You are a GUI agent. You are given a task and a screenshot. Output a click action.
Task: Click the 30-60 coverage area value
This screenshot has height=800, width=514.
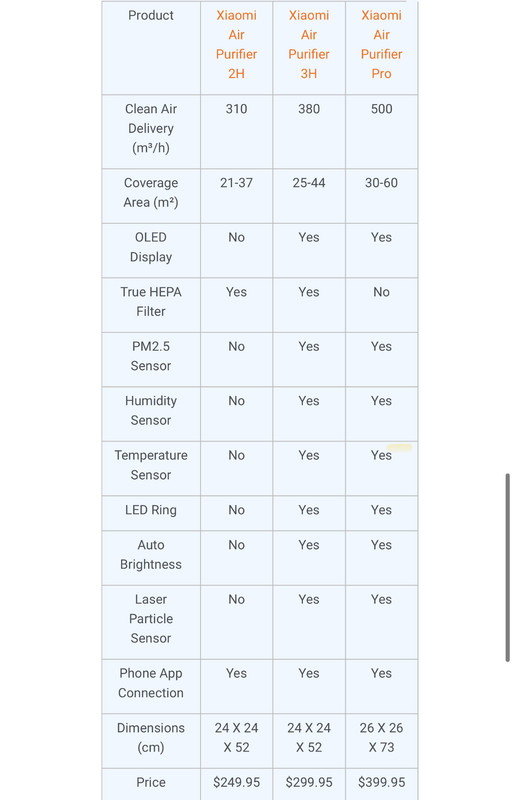(x=381, y=183)
